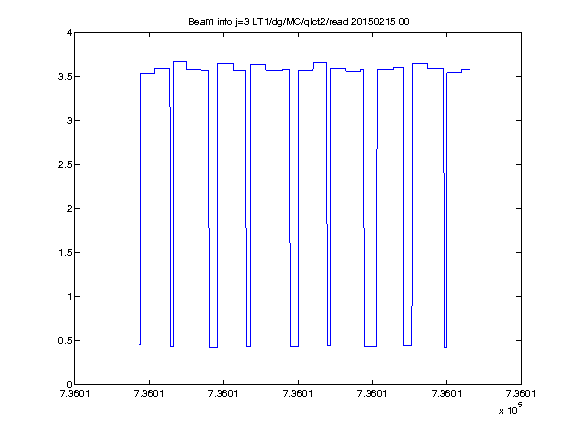
Task: Click the x10^5 axis exponent label
Action: click(511, 409)
